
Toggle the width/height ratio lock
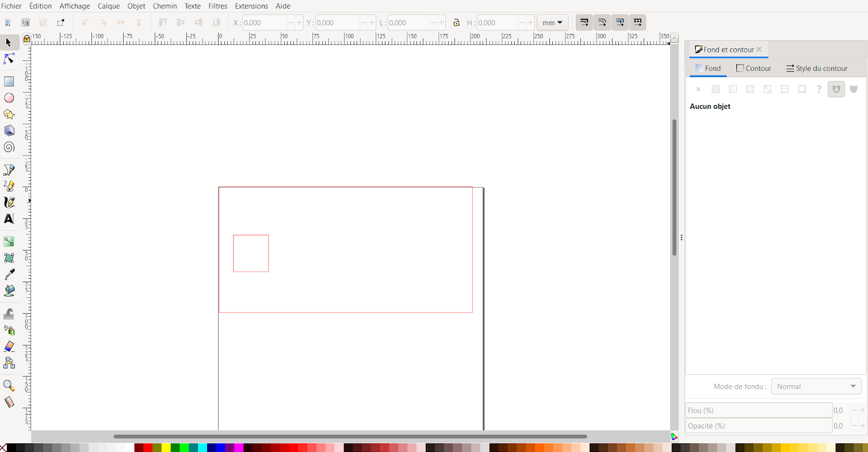click(456, 23)
